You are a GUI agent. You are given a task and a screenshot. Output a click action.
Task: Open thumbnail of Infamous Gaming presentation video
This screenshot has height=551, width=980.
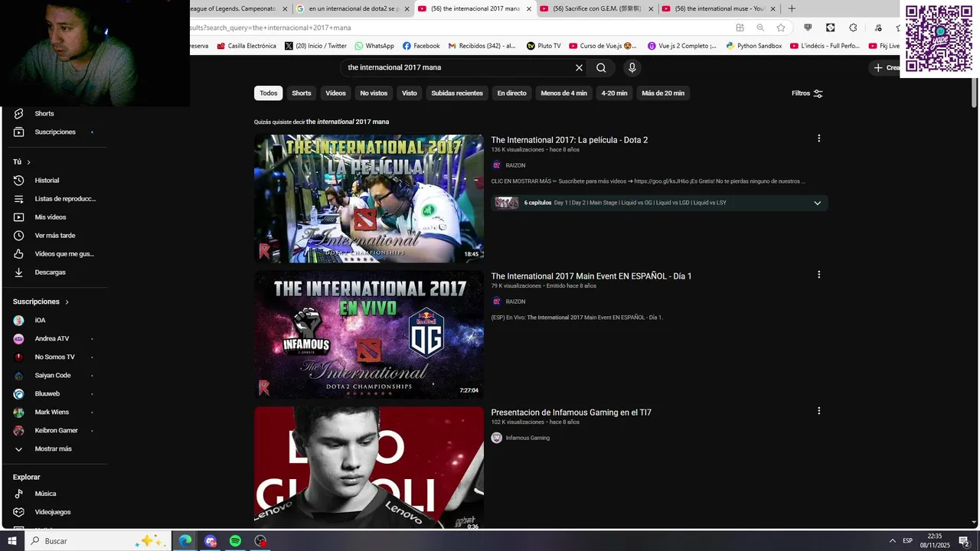click(x=369, y=467)
